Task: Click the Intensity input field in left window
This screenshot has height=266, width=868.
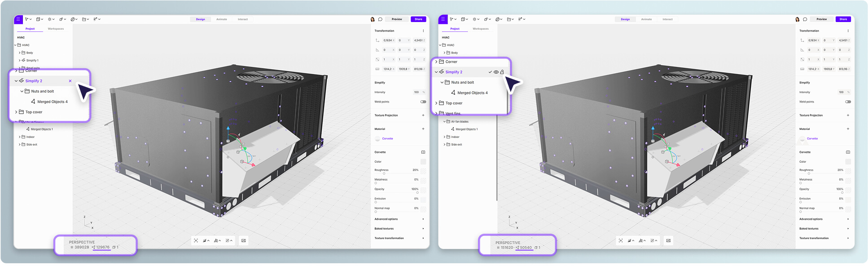Action: pyautogui.click(x=416, y=92)
